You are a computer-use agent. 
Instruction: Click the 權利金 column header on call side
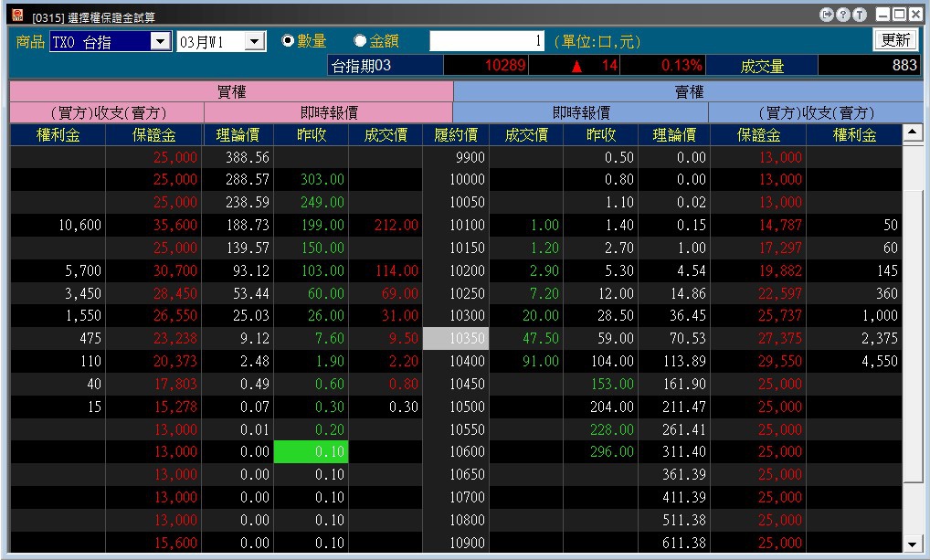[58, 134]
